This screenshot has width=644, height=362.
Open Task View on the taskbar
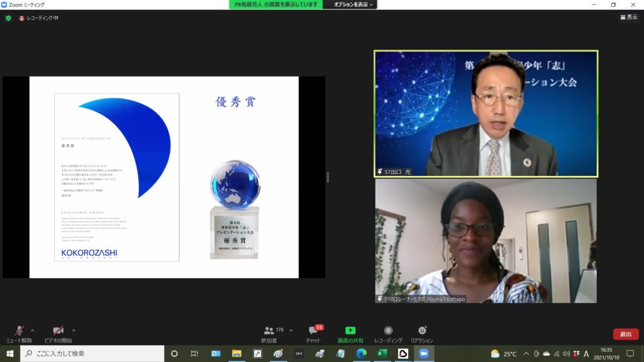195,353
